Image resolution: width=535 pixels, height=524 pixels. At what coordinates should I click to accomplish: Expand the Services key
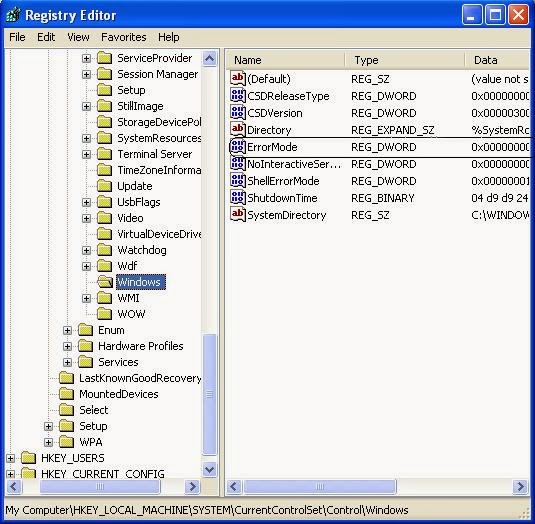pos(67,362)
